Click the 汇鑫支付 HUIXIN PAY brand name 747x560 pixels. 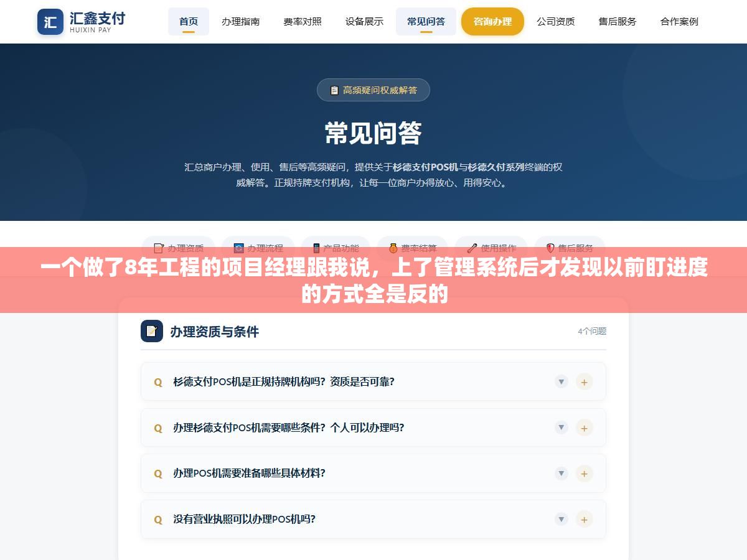(x=96, y=22)
